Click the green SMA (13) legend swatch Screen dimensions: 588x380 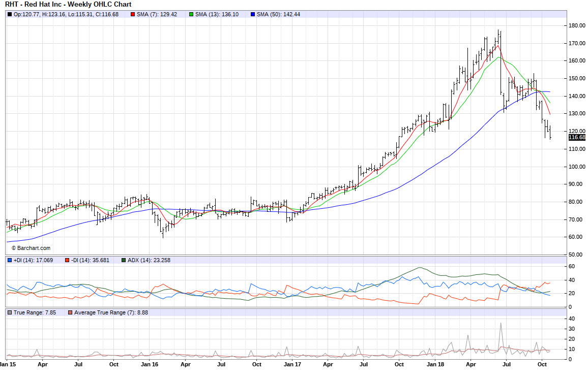point(191,15)
